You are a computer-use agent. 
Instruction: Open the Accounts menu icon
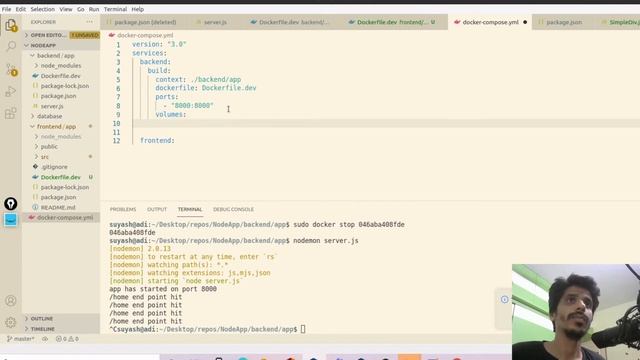11,301
